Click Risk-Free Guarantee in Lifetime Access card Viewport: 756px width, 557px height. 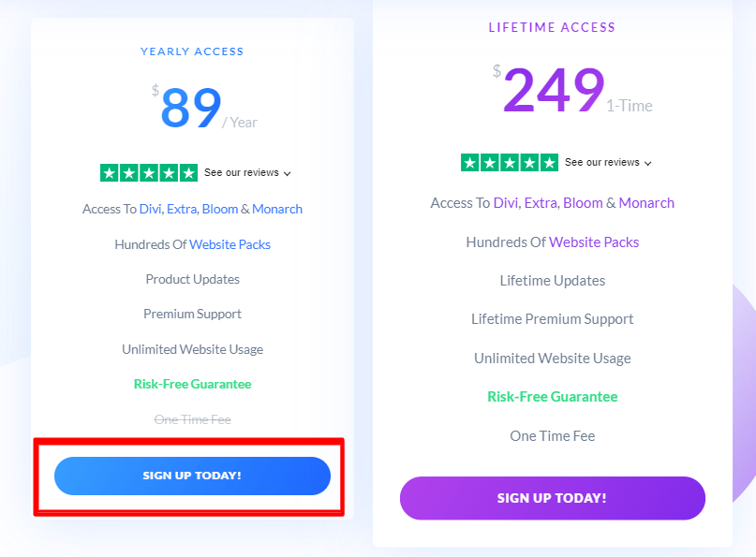tap(553, 397)
